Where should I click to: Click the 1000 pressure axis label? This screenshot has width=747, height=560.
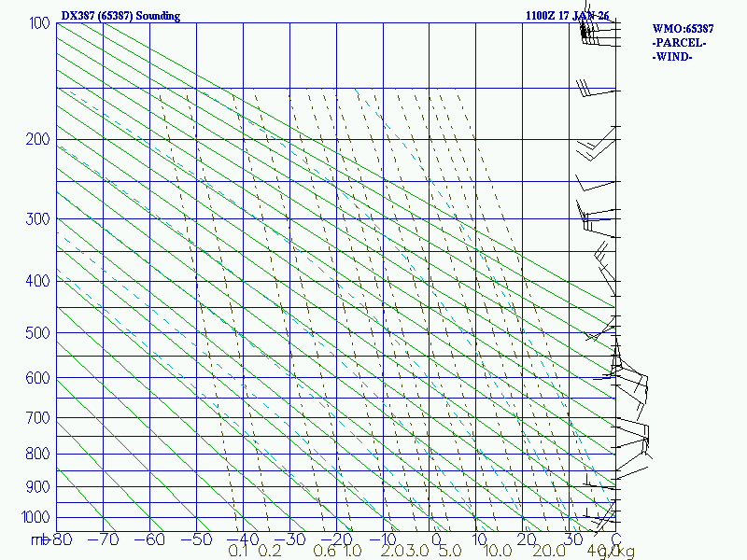tap(35, 517)
